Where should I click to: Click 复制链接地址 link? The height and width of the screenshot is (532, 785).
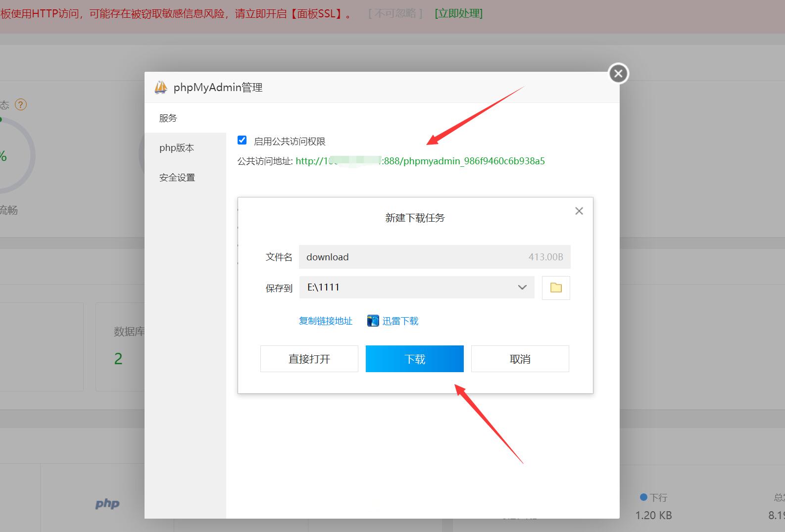(x=326, y=321)
